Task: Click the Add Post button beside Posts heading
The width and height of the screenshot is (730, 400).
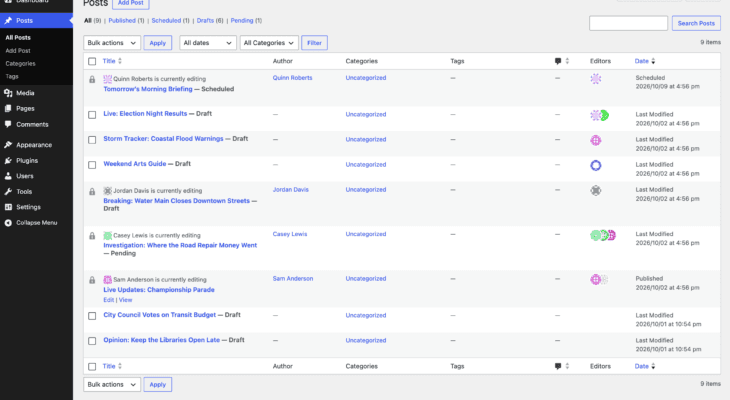Action: tap(131, 3)
